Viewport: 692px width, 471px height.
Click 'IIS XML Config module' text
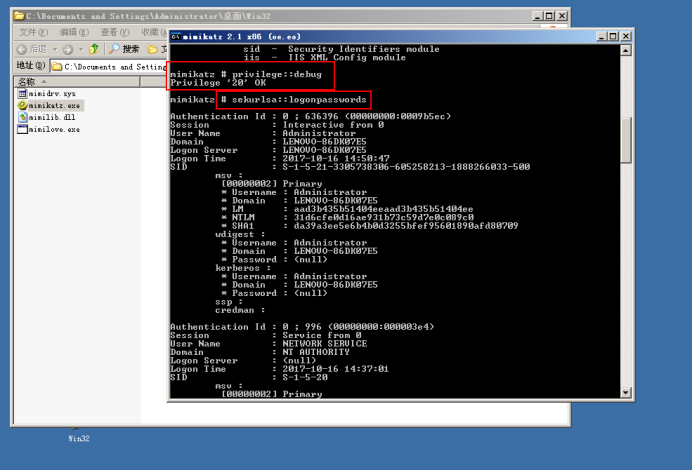coord(347,57)
